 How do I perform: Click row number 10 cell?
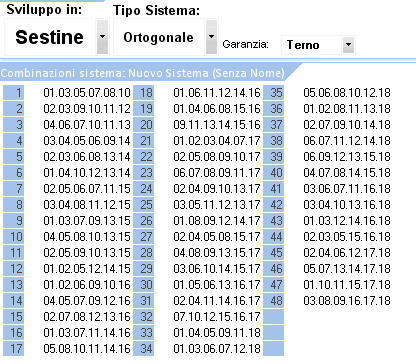pos(14,236)
